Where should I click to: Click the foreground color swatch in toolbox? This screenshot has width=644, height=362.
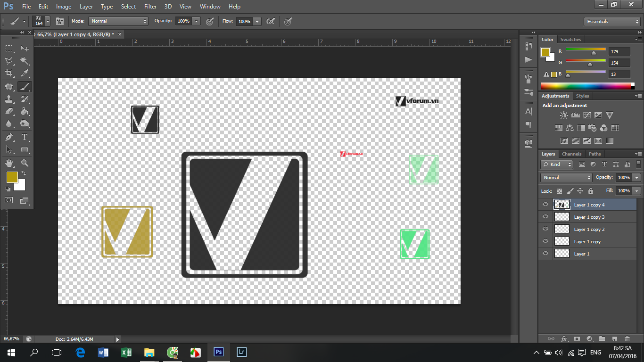[x=12, y=177]
